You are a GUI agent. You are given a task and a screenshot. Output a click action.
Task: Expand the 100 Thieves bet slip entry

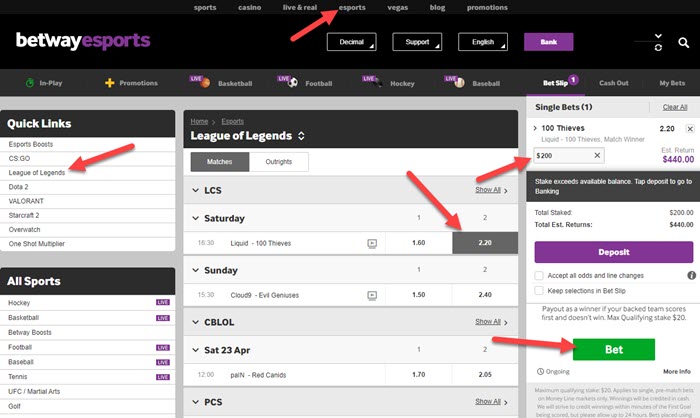tap(535, 128)
